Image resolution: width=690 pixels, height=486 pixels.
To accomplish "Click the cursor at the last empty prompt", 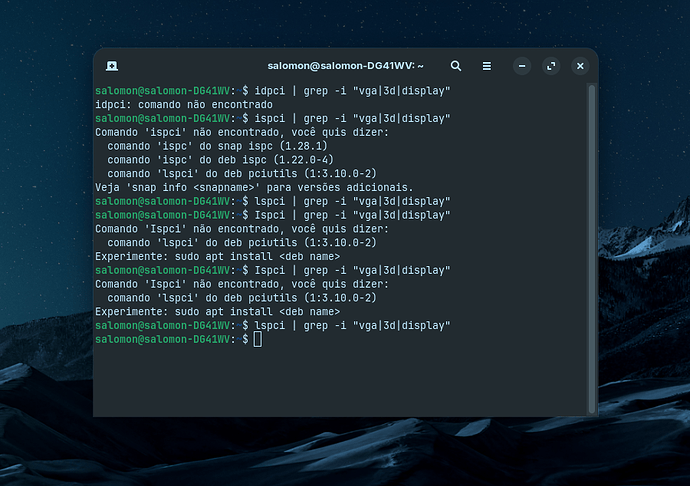I will (x=258, y=340).
